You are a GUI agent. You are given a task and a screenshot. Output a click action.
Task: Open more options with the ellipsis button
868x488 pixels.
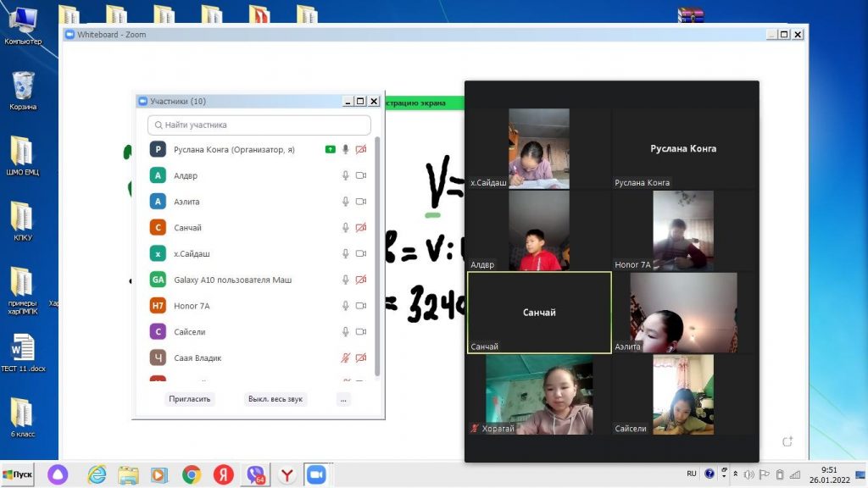tap(343, 399)
